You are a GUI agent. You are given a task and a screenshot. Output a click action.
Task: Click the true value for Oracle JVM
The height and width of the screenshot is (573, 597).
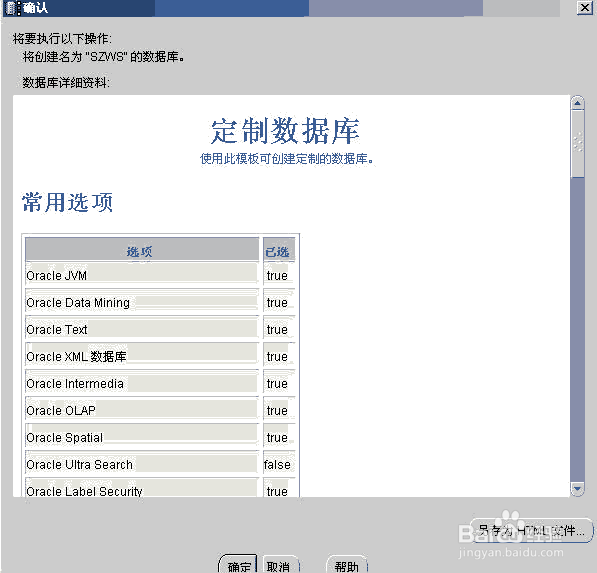(x=277, y=275)
